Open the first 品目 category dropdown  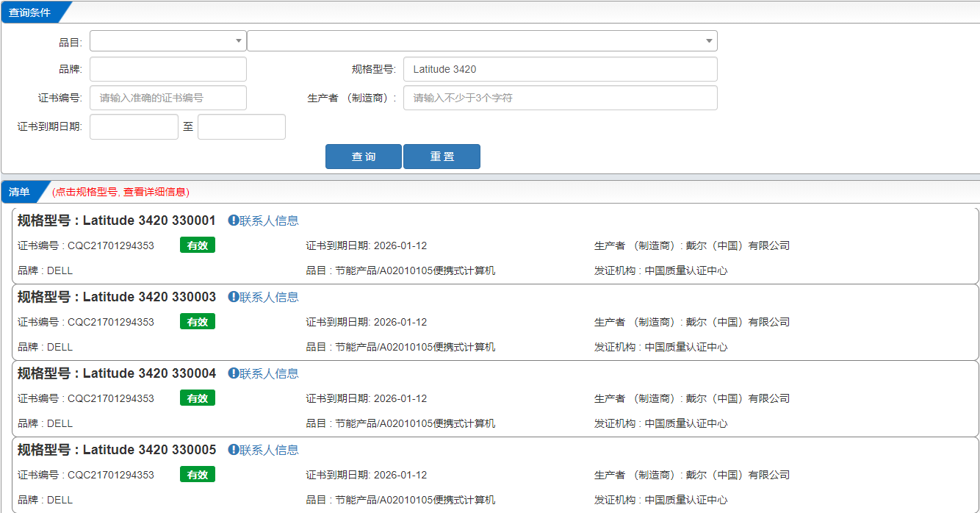(168, 41)
